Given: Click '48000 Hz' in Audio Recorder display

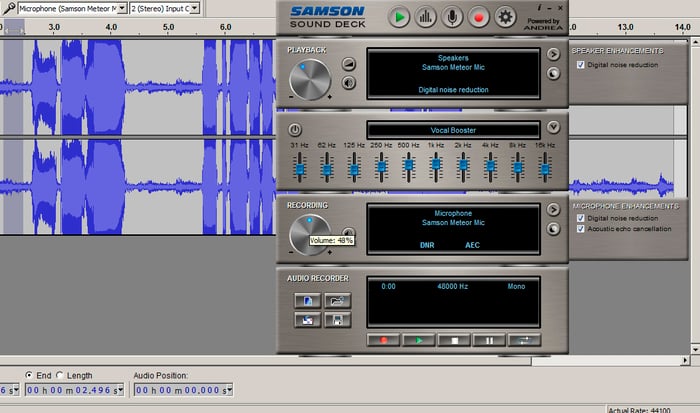Looking at the screenshot, I should pyautogui.click(x=452, y=287).
